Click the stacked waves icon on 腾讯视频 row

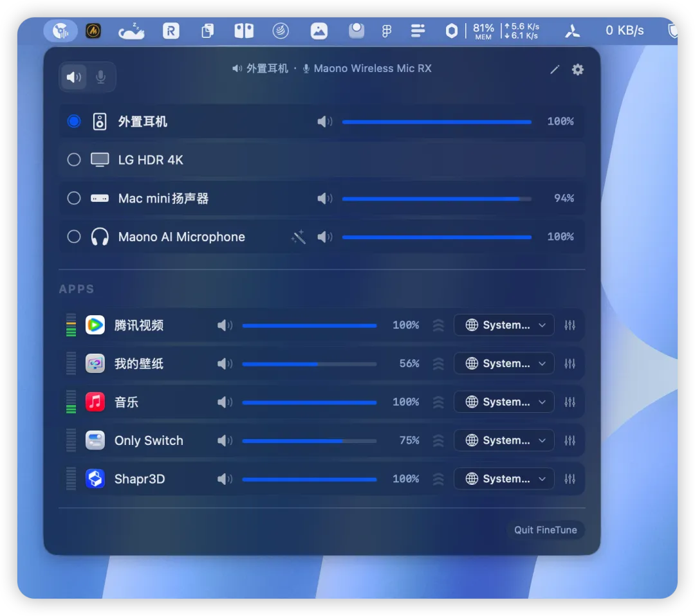pyautogui.click(x=438, y=325)
